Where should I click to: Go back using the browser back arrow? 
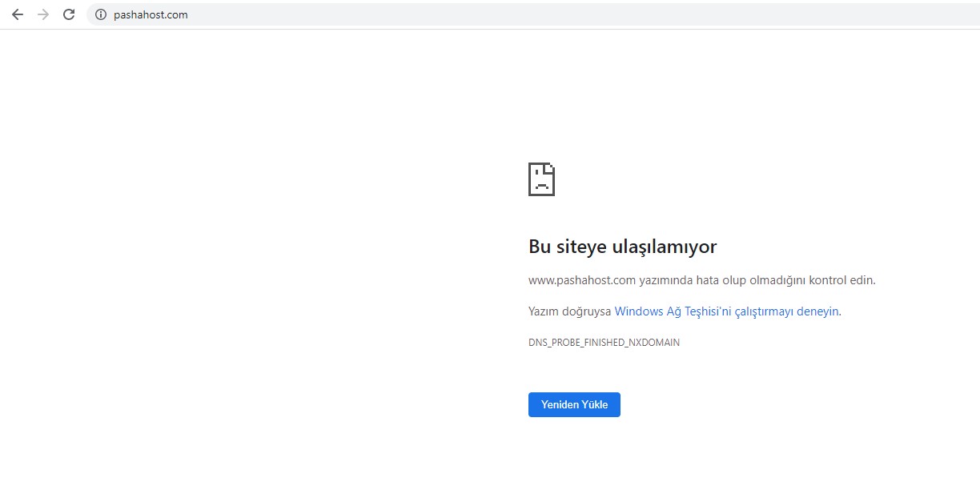coord(18,14)
